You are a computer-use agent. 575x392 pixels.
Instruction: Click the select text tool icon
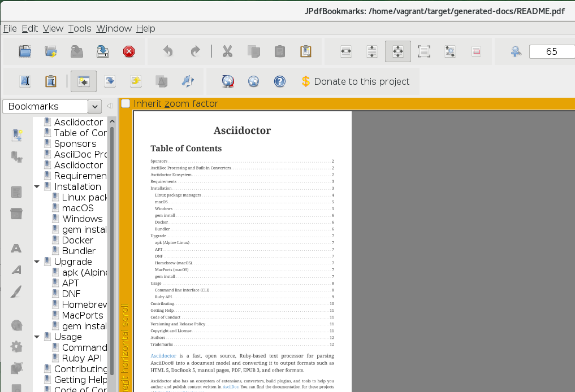pos(25,81)
